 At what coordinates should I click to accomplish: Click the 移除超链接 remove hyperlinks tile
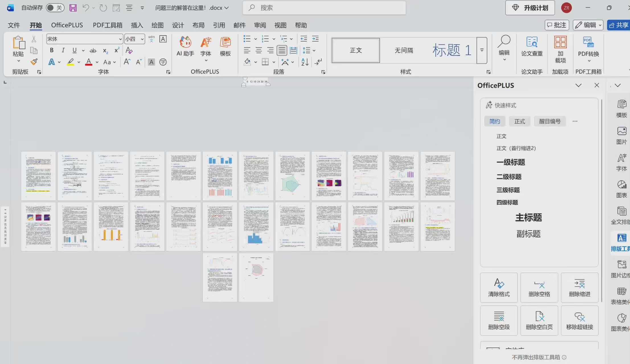click(580, 320)
